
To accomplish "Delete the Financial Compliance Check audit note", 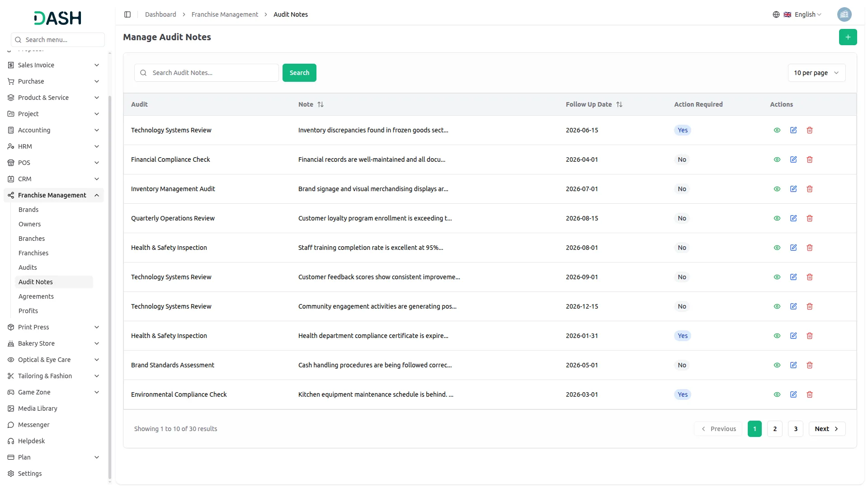I will 809,160.
